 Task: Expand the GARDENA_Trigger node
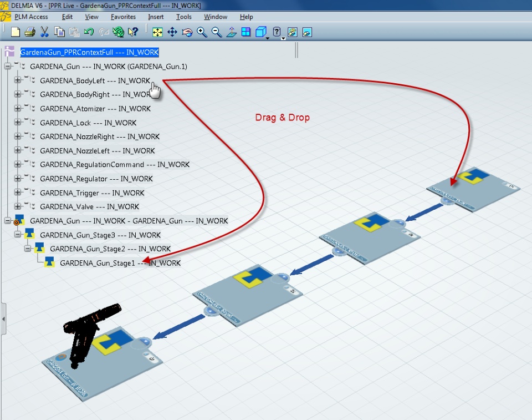click(17, 193)
